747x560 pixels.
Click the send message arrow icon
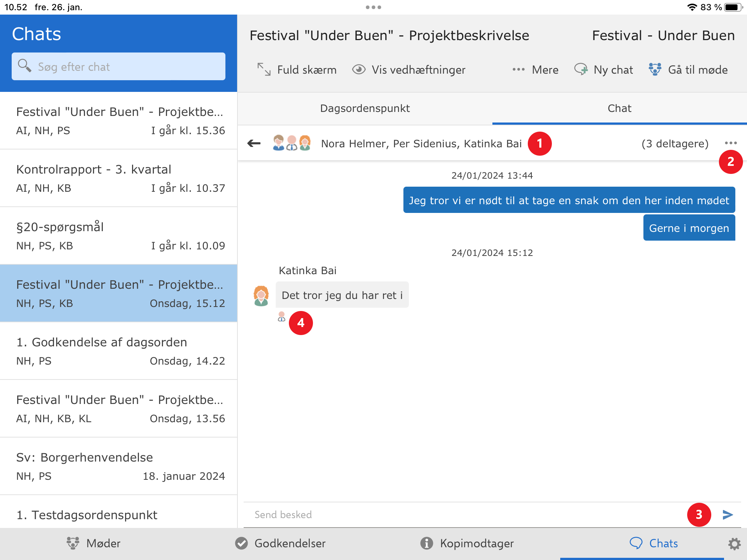pyautogui.click(x=728, y=514)
